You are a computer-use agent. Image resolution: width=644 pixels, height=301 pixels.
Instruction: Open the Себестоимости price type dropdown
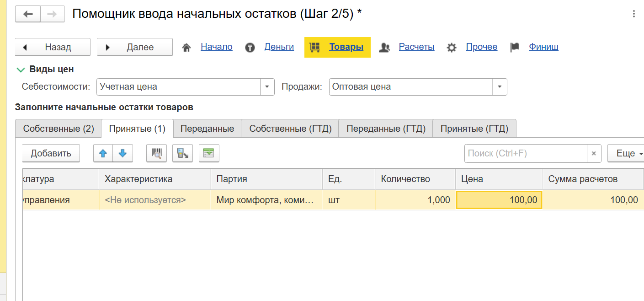pos(267,86)
